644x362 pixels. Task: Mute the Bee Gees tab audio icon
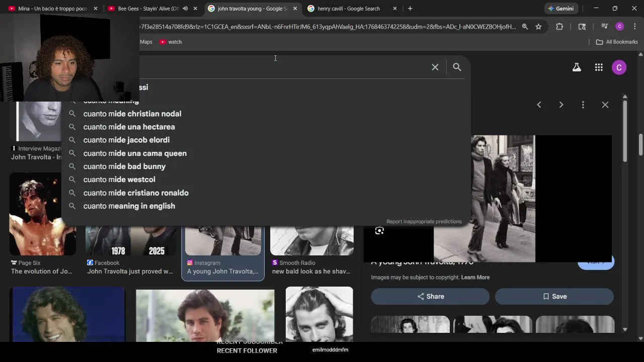[185, 9]
